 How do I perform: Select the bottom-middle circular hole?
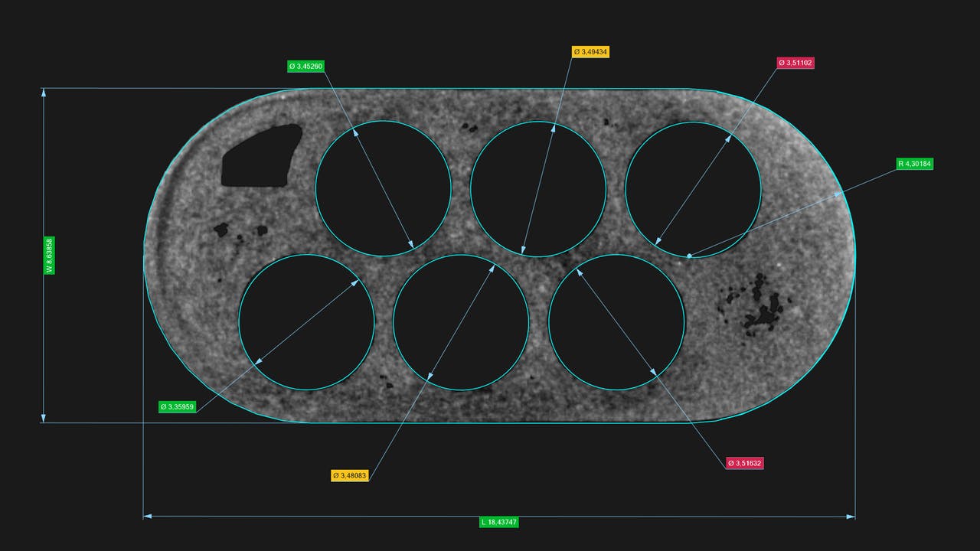point(461,322)
